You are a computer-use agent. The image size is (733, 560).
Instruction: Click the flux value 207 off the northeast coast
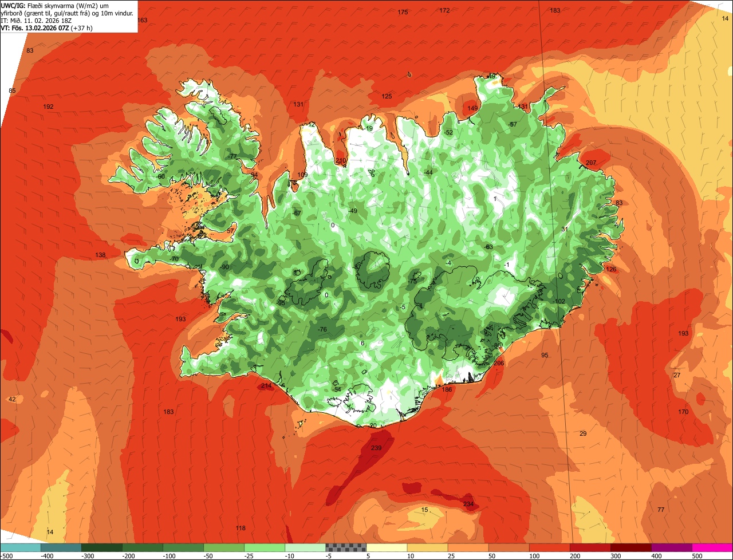click(x=591, y=163)
